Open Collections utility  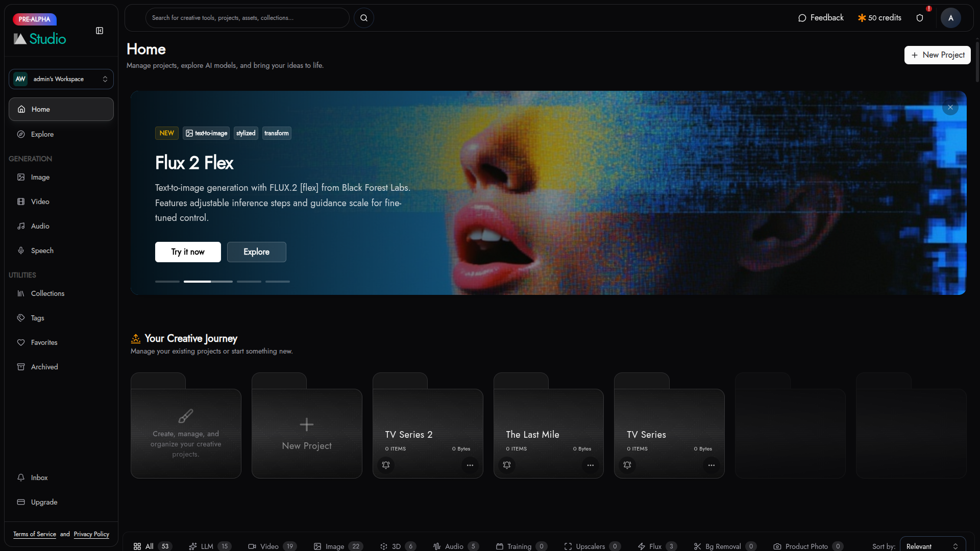[x=61, y=293]
